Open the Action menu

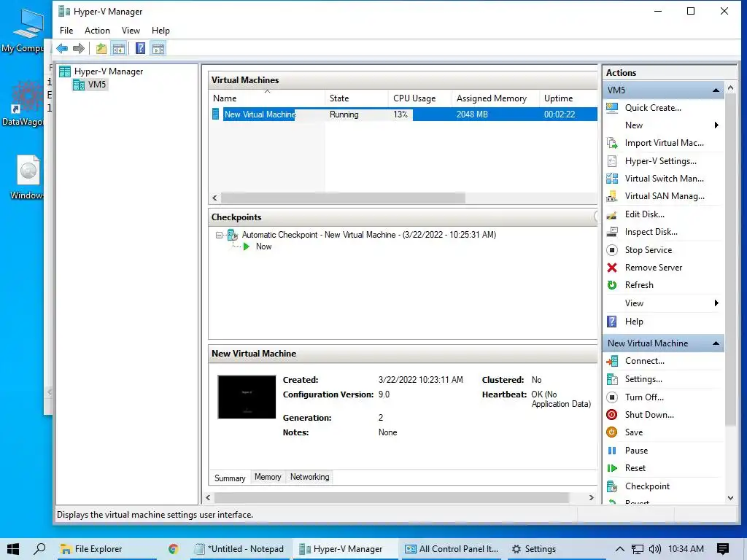coord(97,31)
